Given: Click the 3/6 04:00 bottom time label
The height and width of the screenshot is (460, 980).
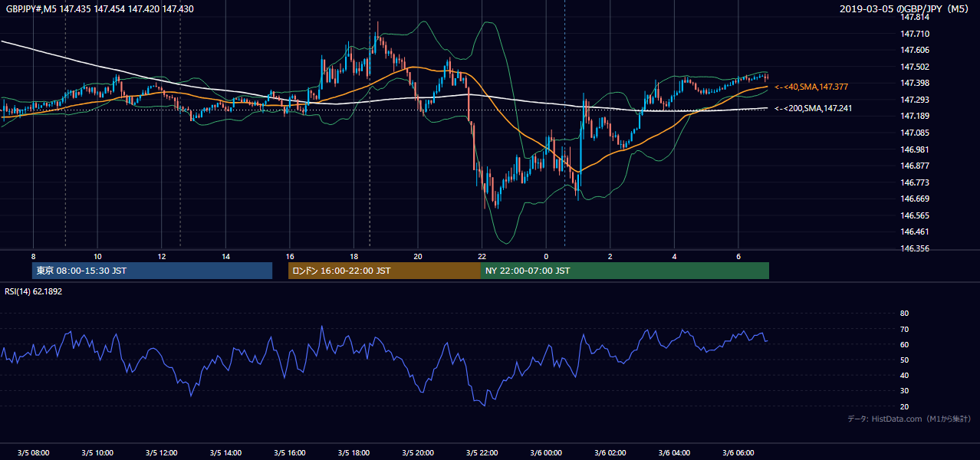Looking at the screenshot, I should tap(675, 452).
